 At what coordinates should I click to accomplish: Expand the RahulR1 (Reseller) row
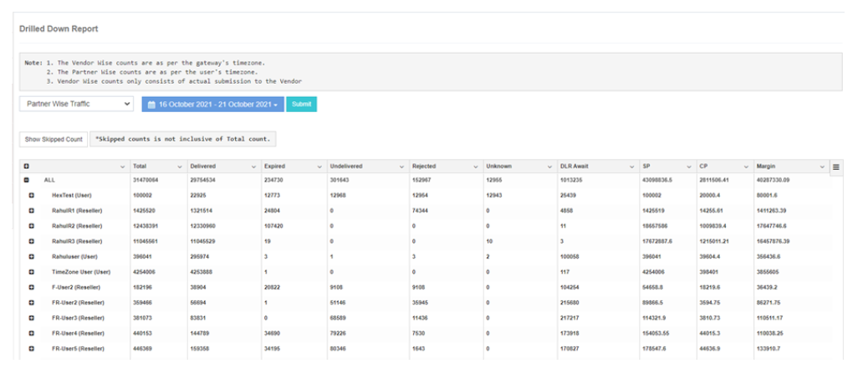(x=32, y=211)
